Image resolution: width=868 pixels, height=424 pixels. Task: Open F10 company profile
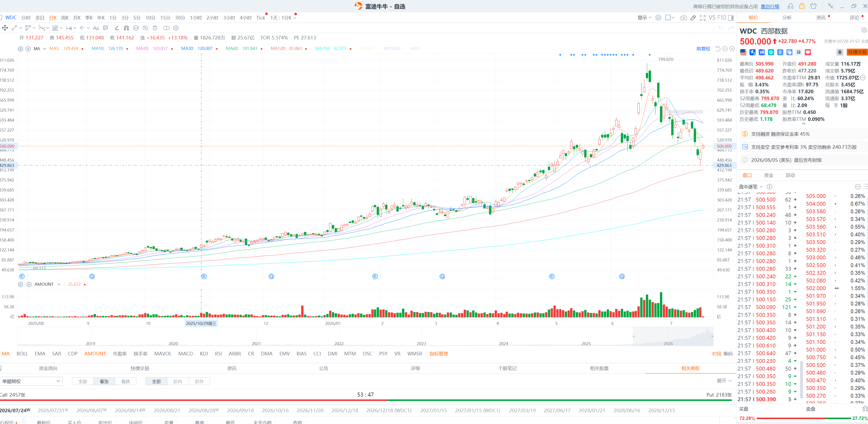(x=722, y=18)
